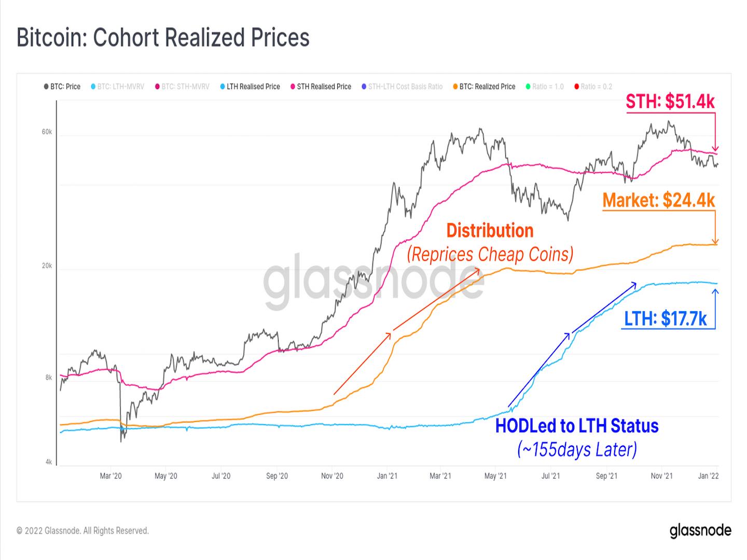The height and width of the screenshot is (560, 747).
Task: Toggle the BTC: Price legend entry
Action: click(x=62, y=87)
